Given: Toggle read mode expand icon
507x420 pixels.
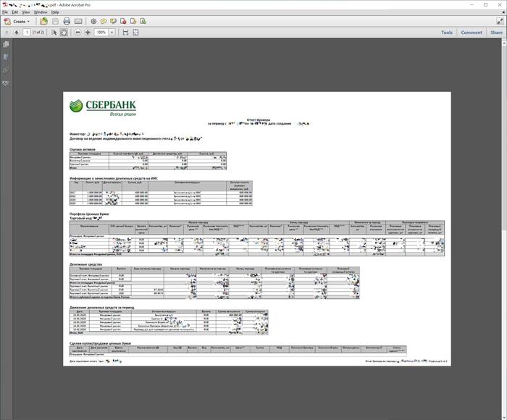Looking at the screenshot, I should (x=500, y=21).
